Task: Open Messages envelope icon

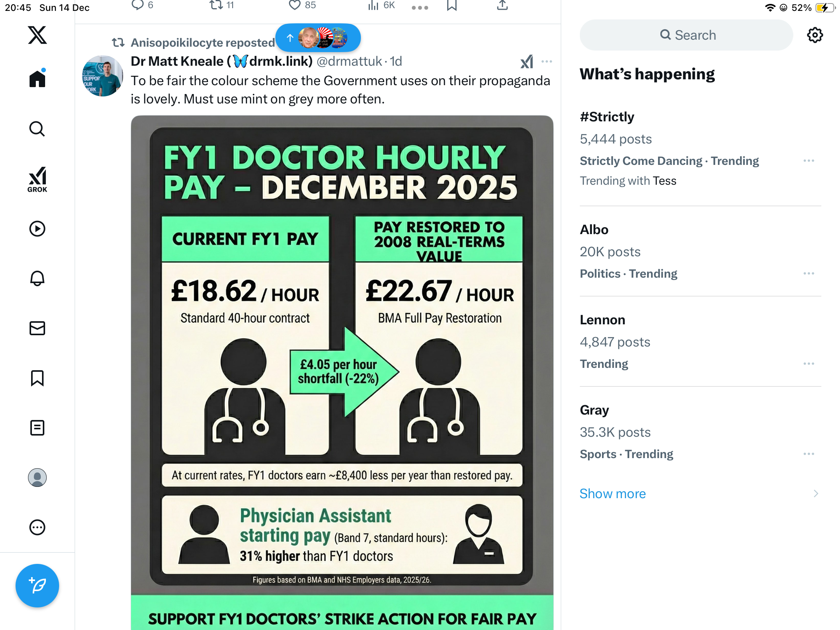Action: [x=37, y=328]
